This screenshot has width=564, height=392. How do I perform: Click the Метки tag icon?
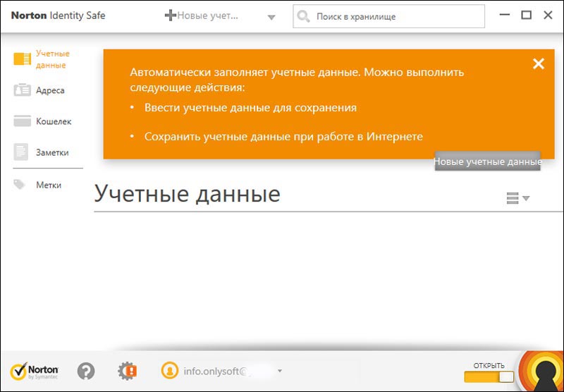21,185
